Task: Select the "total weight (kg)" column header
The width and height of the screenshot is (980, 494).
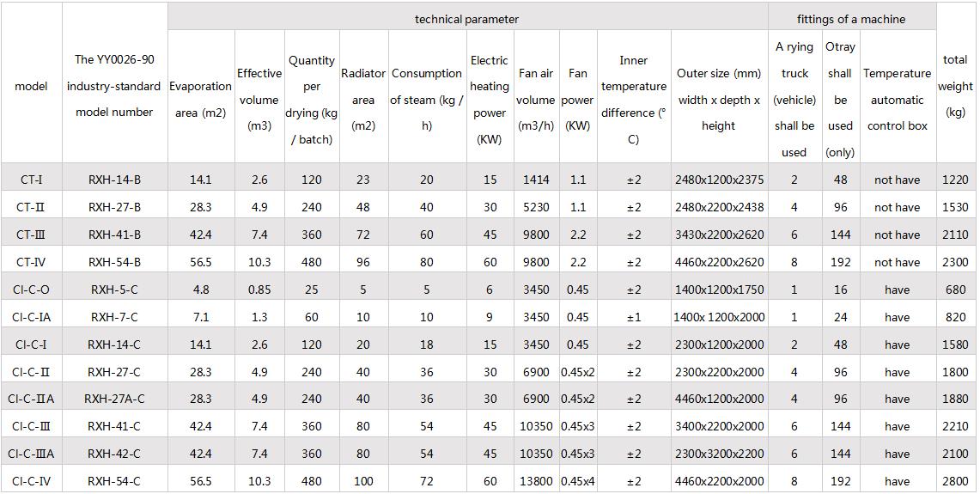Action: (x=955, y=86)
